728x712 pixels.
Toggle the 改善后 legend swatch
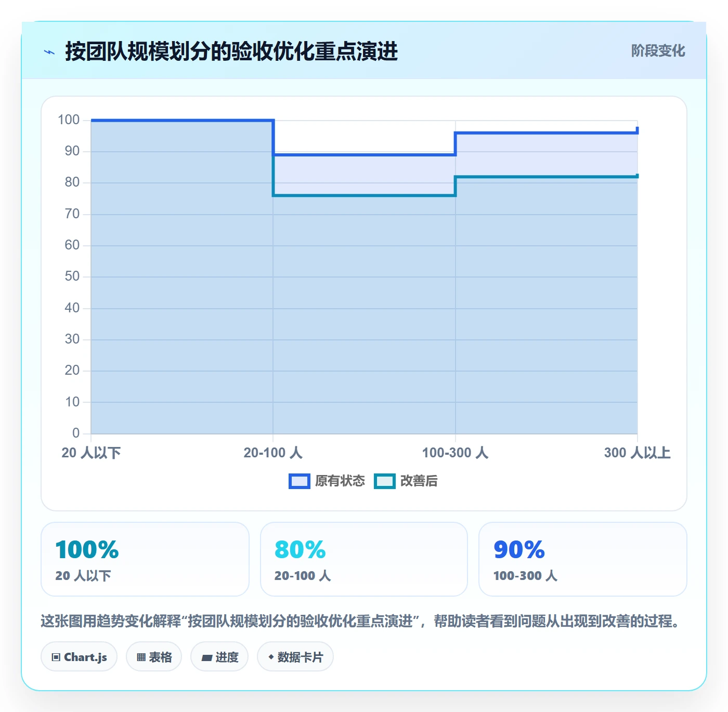point(385,481)
